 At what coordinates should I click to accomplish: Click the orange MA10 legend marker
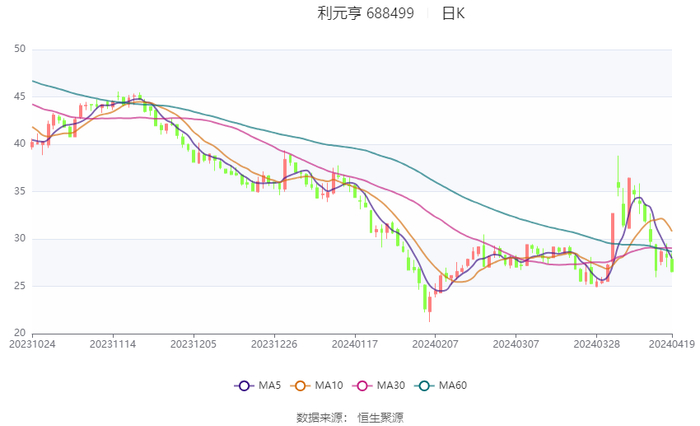pyautogui.click(x=298, y=386)
